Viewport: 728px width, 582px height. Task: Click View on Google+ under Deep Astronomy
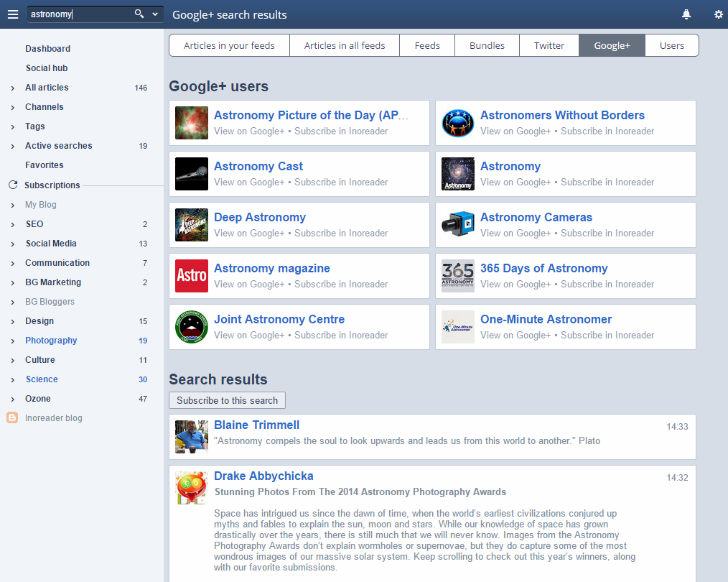tap(249, 234)
